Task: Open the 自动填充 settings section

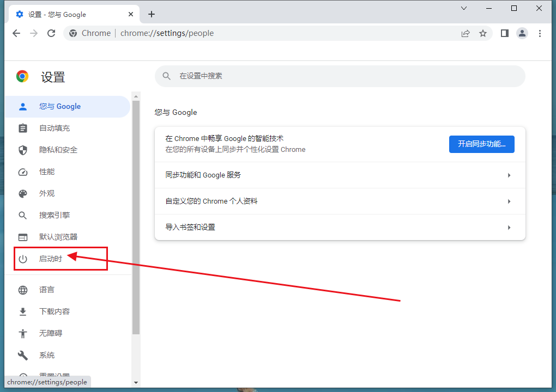Action: coord(68,128)
